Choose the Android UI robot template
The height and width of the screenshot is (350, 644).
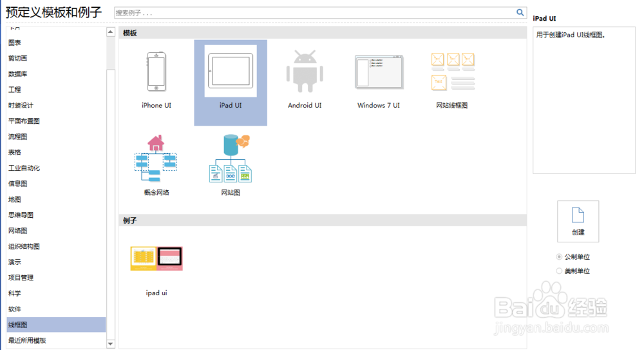click(305, 71)
